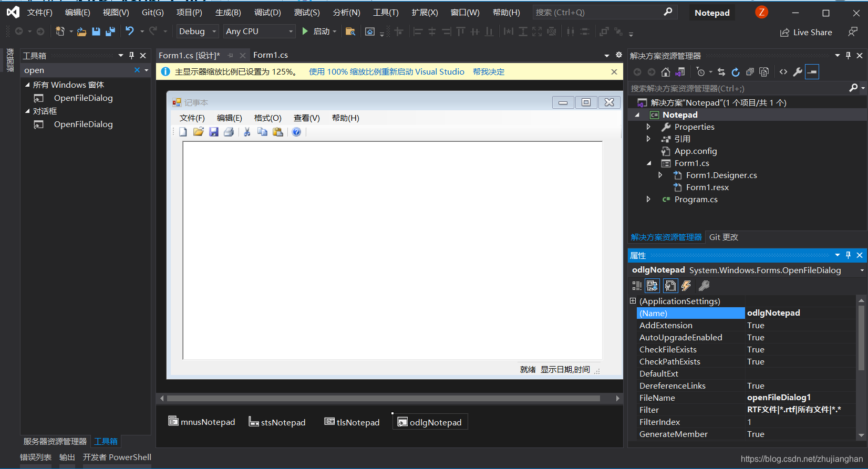Expand the 引用 references node
The width and height of the screenshot is (868, 469).
point(648,139)
